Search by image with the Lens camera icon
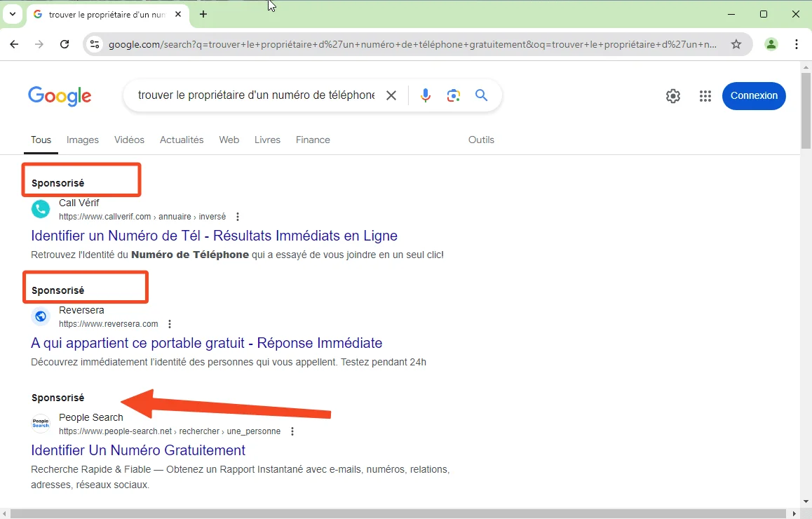 (x=454, y=95)
